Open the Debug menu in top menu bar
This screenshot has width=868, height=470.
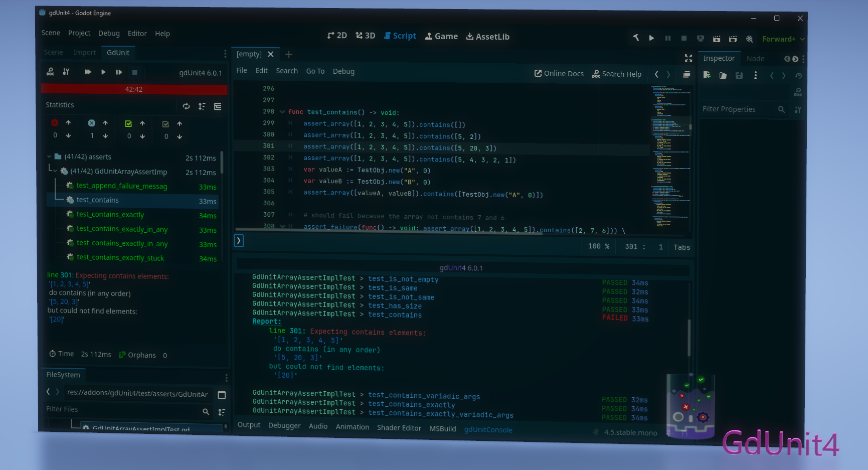(x=109, y=33)
